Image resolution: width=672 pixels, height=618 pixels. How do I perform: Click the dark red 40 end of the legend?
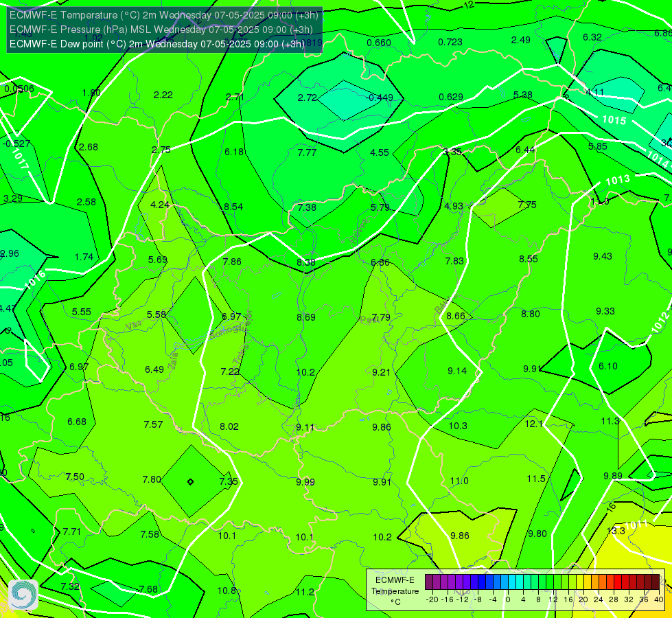click(656, 582)
